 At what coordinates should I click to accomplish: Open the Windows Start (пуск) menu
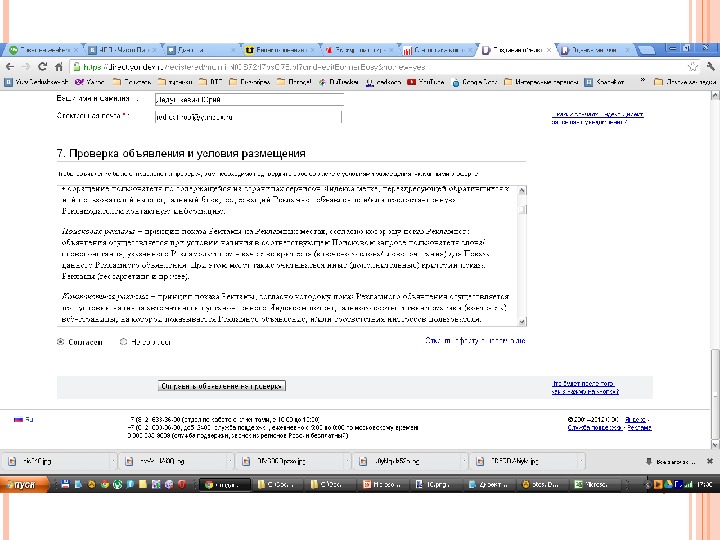(x=24, y=484)
